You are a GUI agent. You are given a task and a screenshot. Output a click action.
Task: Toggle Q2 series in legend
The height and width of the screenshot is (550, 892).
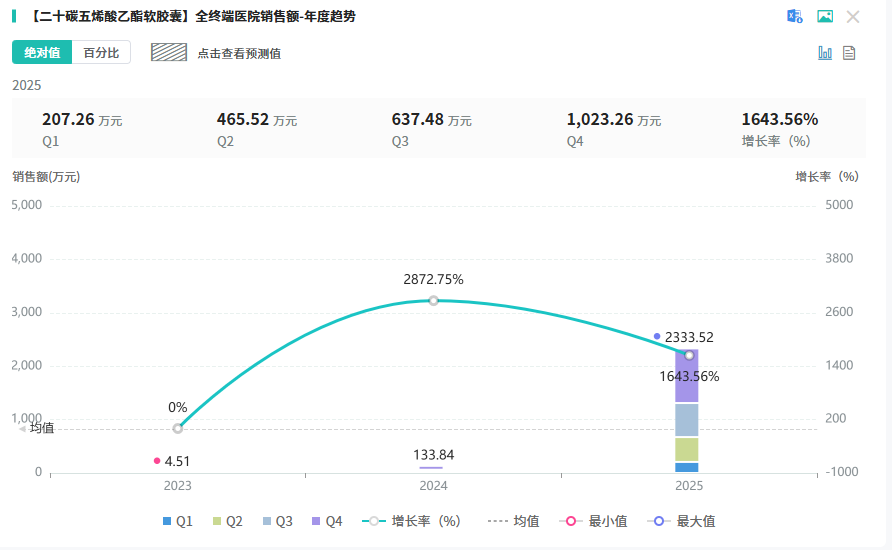227,521
